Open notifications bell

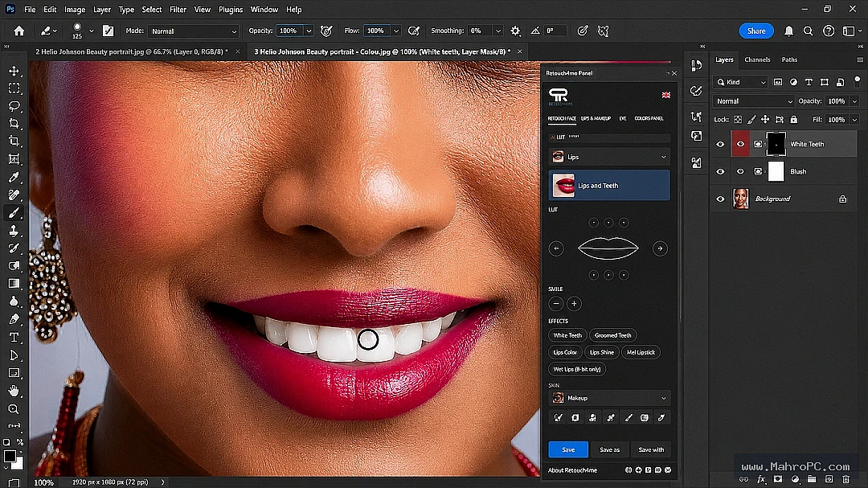click(789, 31)
